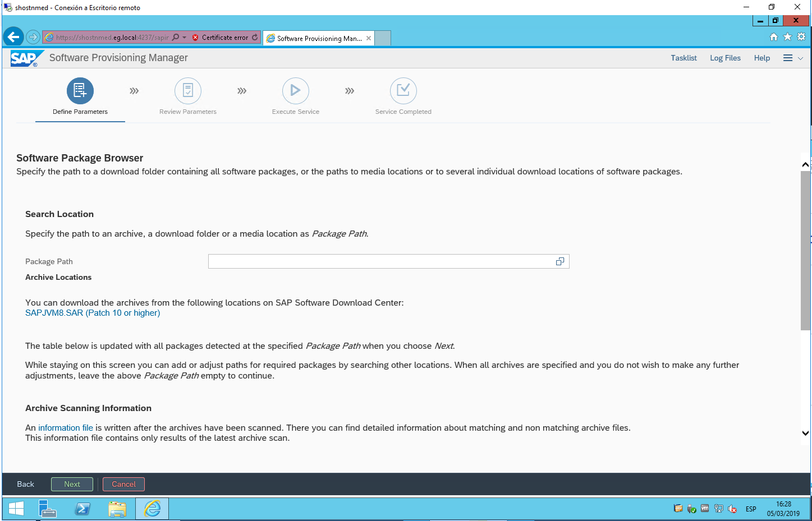Click the Internet Explorer taskbar icon
The image size is (812, 521).
tap(152, 509)
